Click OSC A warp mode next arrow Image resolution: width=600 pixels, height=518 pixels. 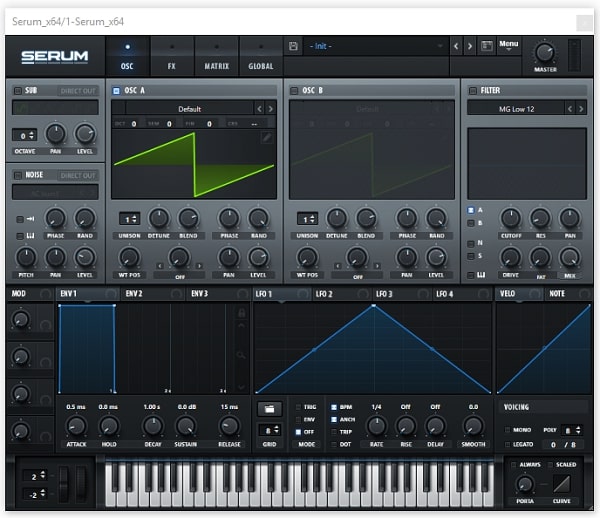(199, 266)
